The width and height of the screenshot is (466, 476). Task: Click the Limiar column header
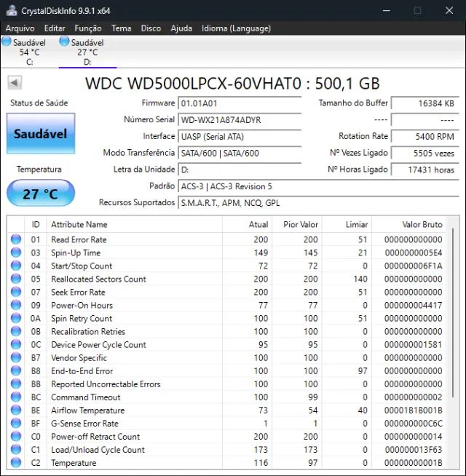pyautogui.click(x=347, y=224)
